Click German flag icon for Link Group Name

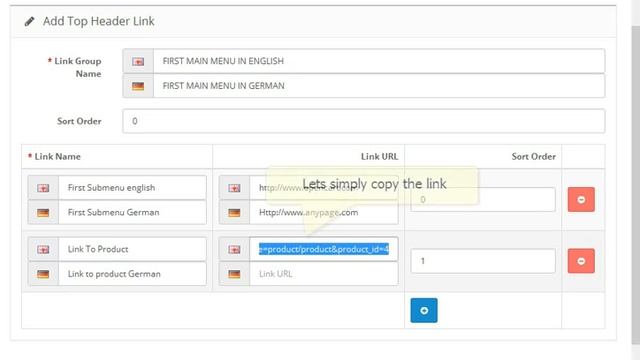click(138, 86)
